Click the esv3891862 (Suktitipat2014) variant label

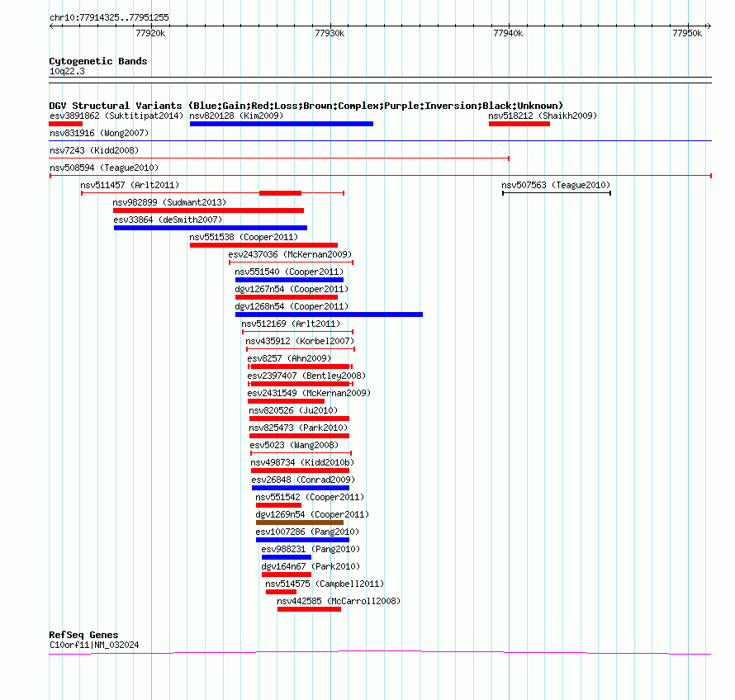pos(116,116)
